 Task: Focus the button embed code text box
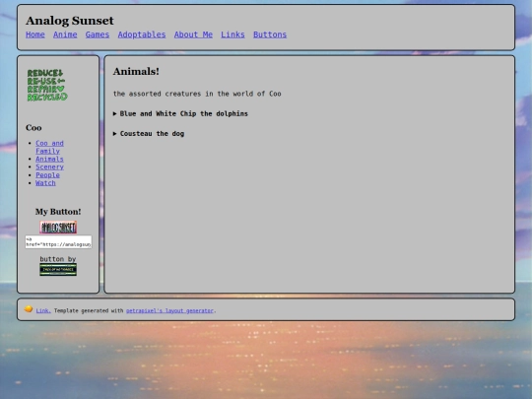click(x=58, y=242)
